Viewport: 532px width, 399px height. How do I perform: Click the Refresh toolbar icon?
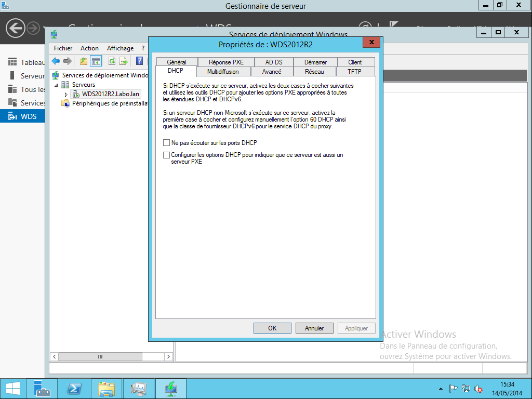(112, 61)
